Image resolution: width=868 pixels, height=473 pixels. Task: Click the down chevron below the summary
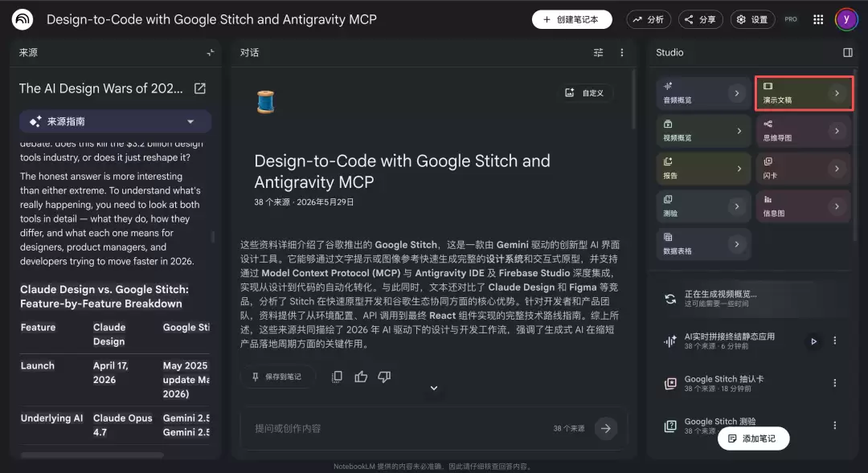pos(434,389)
